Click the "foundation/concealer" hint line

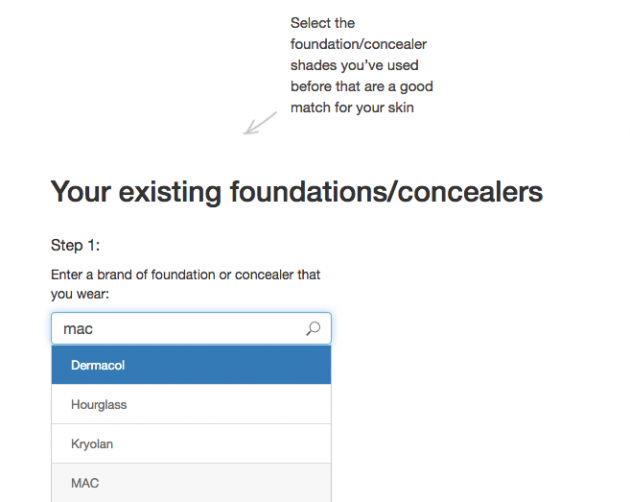pyautogui.click(x=358, y=44)
